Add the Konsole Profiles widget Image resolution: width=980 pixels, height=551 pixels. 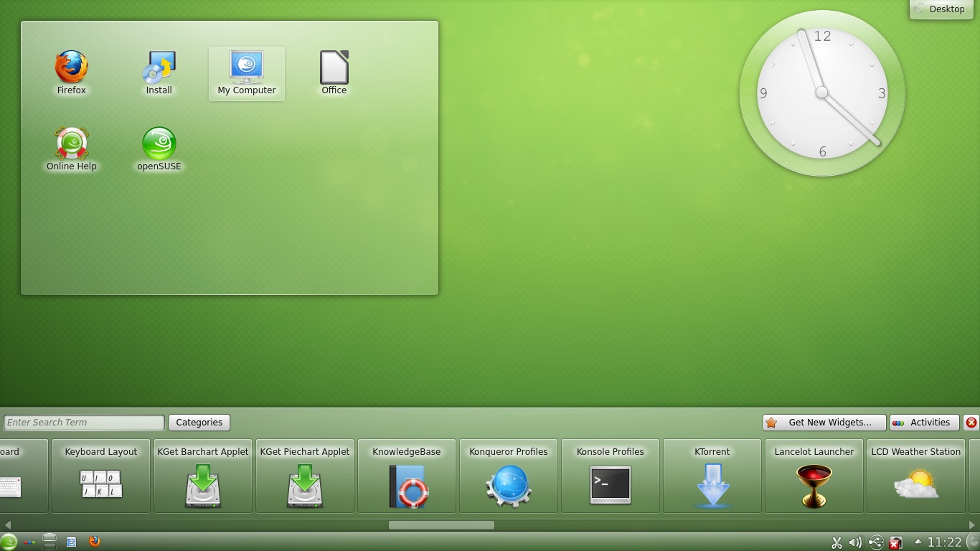coord(611,476)
